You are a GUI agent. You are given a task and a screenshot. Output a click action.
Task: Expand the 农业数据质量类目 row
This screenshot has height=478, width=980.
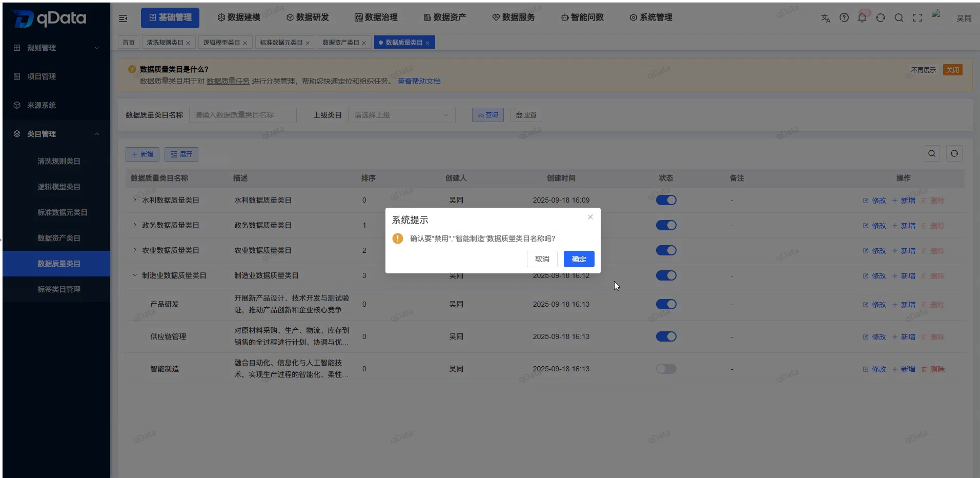[x=135, y=250]
